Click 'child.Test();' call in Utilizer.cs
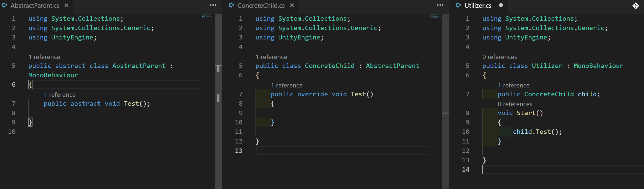Screen dimensions: 644x189 [537, 132]
